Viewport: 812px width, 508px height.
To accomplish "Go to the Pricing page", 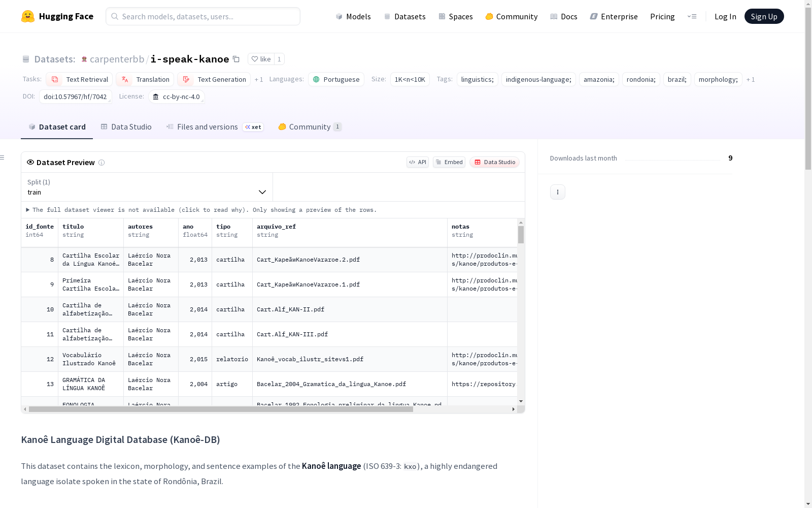I will (x=662, y=16).
